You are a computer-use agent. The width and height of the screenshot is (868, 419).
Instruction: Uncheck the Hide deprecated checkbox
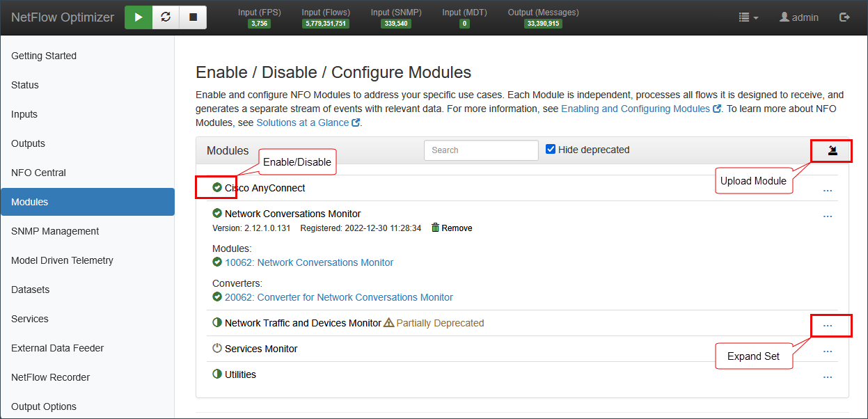[x=551, y=150]
